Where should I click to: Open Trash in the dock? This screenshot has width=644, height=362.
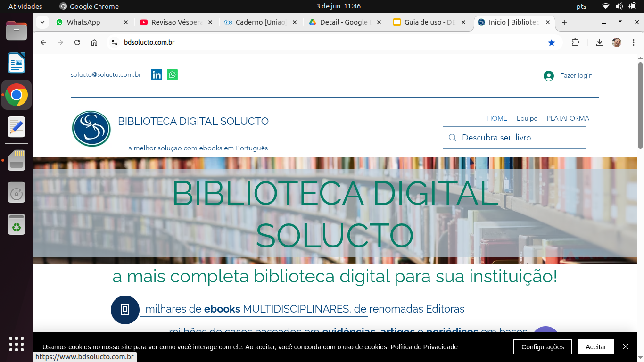coord(17,225)
